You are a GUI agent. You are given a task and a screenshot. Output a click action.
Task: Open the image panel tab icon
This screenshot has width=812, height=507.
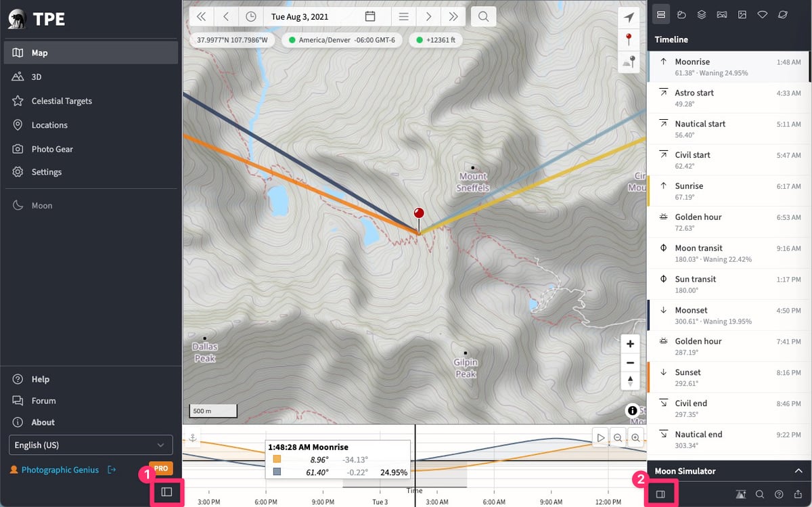pyautogui.click(x=742, y=14)
